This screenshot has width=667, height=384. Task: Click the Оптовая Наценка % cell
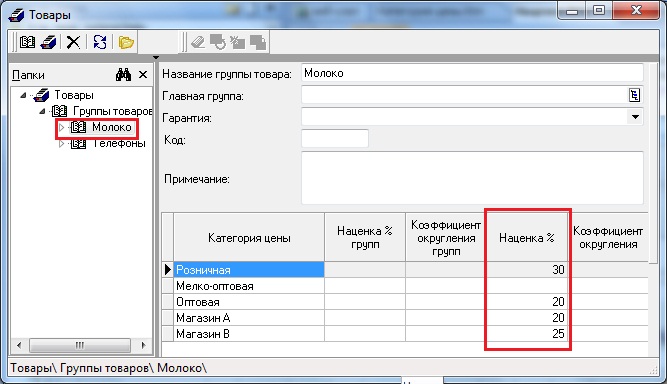[527, 302]
